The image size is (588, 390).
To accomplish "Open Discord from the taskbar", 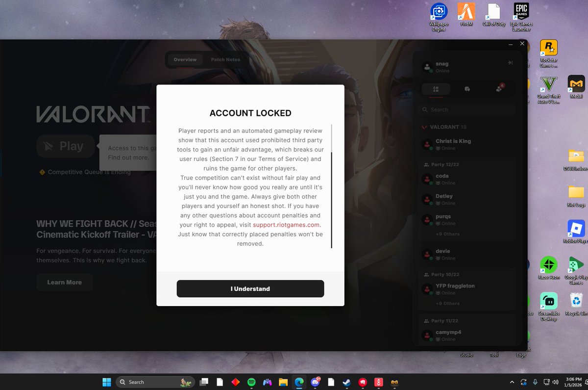I will (315, 382).
